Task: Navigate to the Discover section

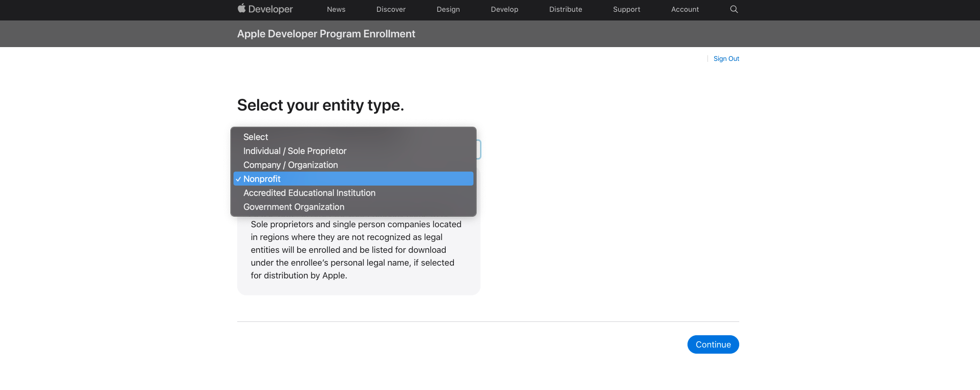Action: (x=390, y=9)
